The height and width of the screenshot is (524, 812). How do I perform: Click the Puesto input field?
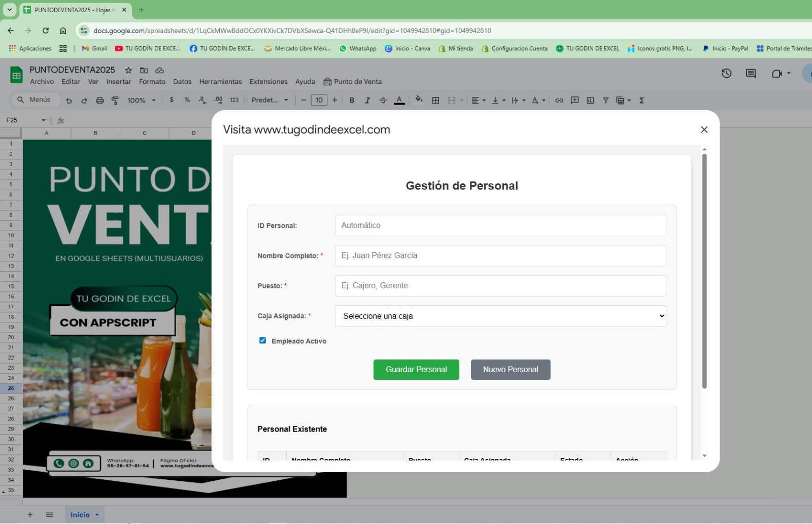[x=500, y=286]
